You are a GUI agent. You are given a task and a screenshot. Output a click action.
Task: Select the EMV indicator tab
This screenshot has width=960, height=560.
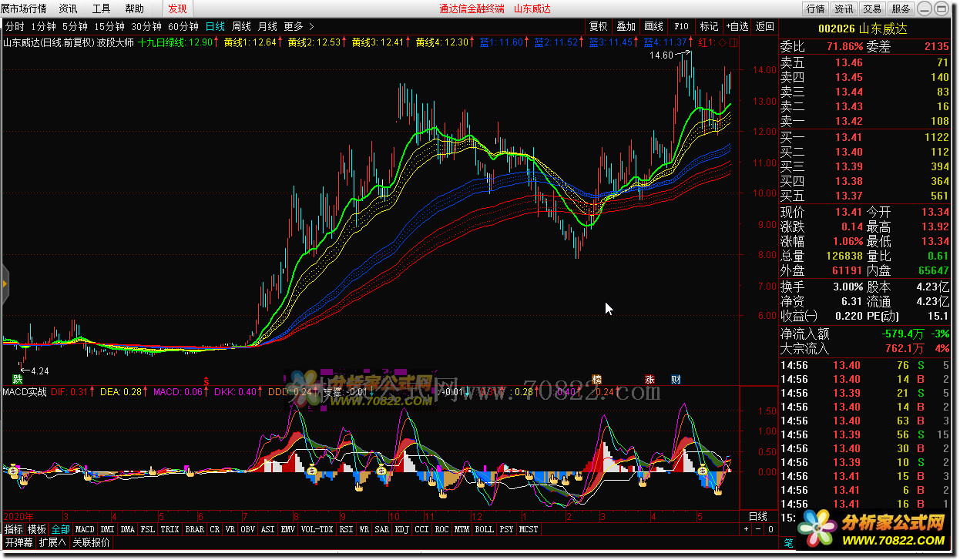pyautogui.click(x=287, y=529)
